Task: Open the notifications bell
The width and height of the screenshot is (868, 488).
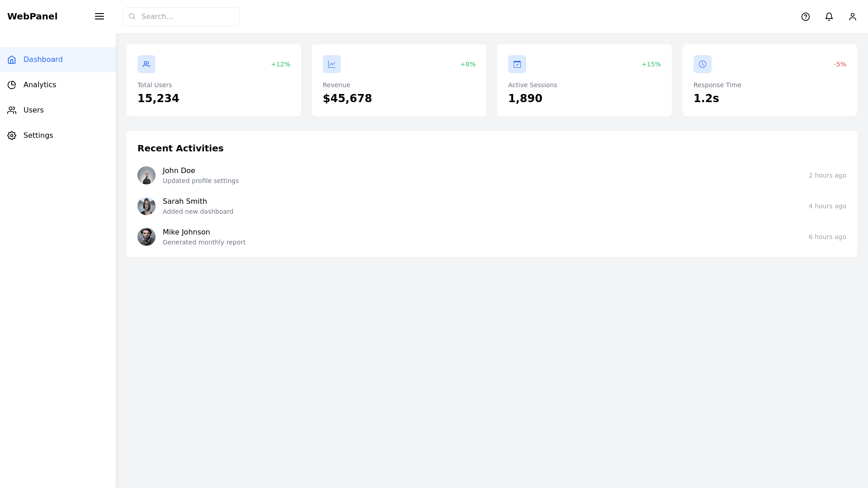Action: [829, 17]
